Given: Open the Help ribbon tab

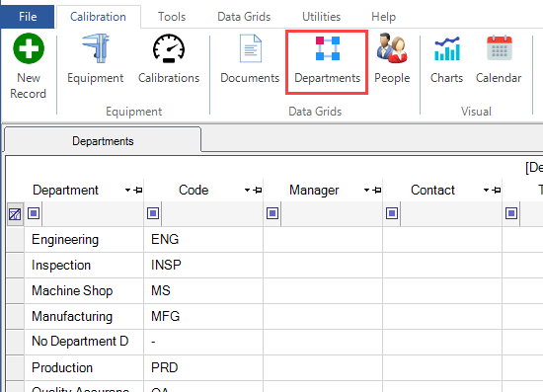Looking at the screenshot, I should [383, 17].
